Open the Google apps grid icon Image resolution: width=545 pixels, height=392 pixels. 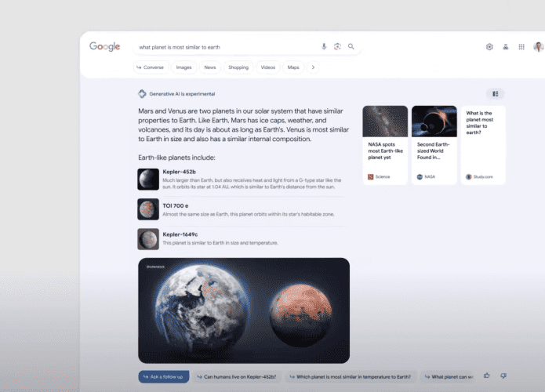[x=521, y=47]
